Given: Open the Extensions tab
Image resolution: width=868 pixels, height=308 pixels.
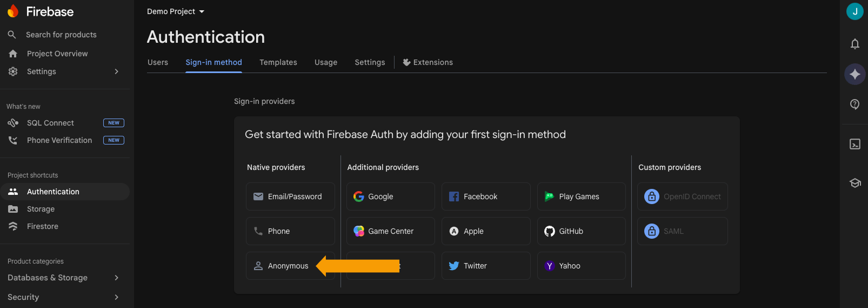Looking at the screenshot, I should click(x=428, y=62).
